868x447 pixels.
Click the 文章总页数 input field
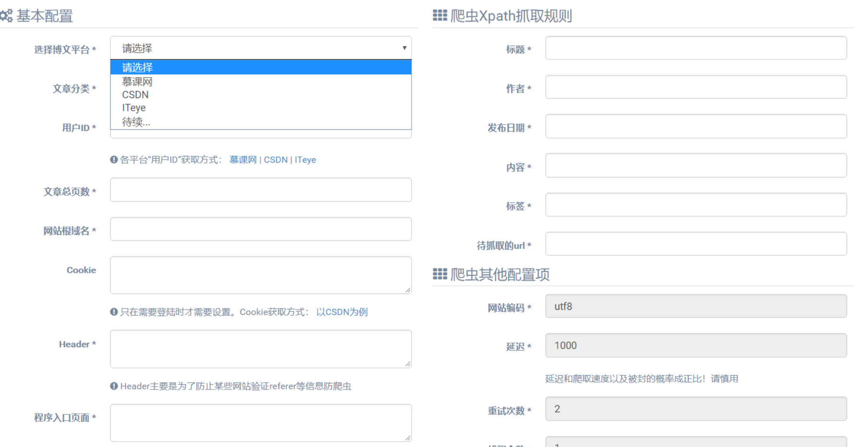pos(261,189)
